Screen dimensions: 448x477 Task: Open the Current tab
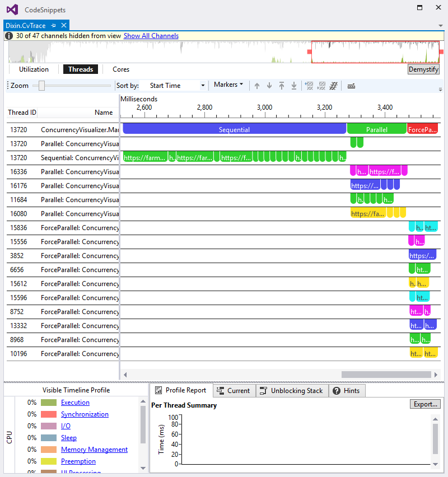234,391
